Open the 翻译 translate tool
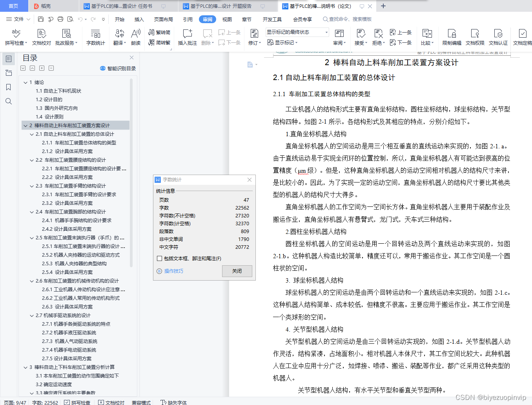 (120, 37)
